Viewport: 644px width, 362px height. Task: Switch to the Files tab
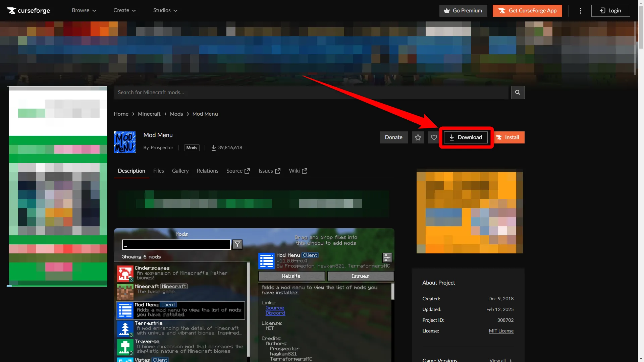[x=159, y=171]
